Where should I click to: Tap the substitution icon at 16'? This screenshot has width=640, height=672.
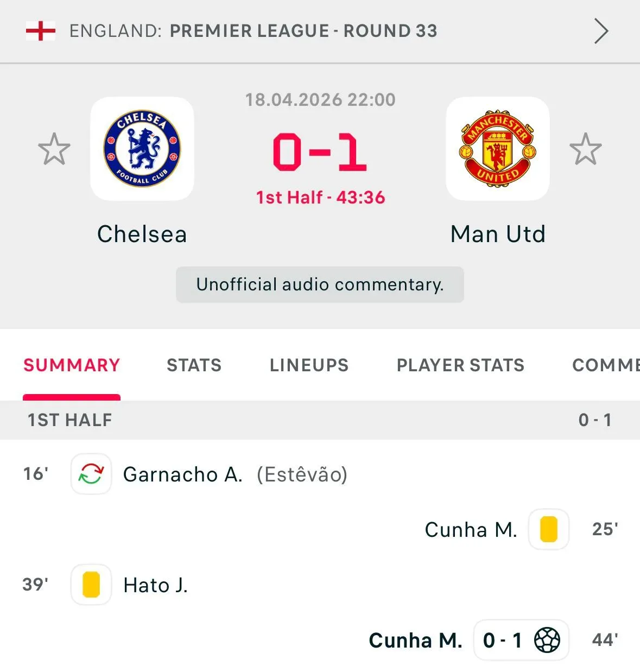[x=91, y=474]
